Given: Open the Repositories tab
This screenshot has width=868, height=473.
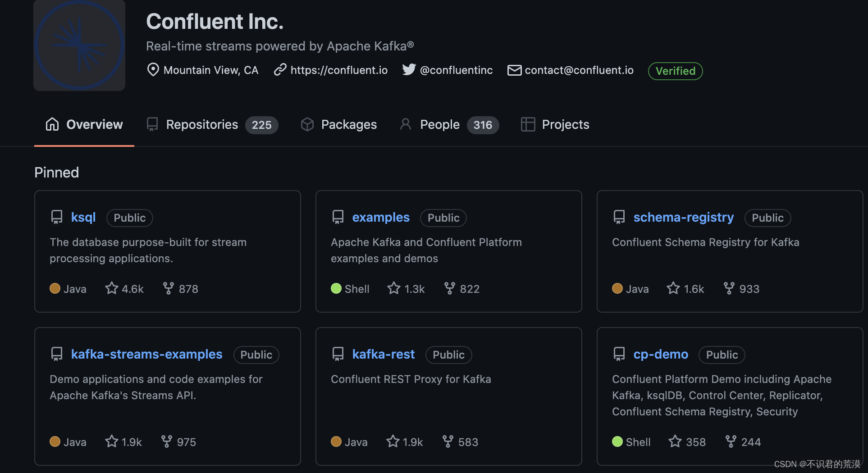Looking at the screenshot, I should [x=202, y=125].
